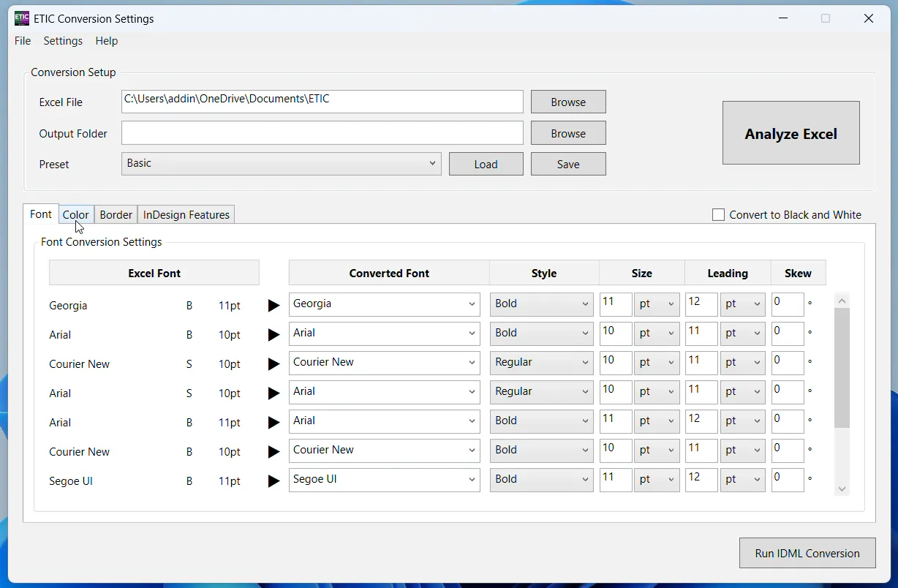Click the arrow icon in Courier New S row
Image resolution: width=898 pixels, height=588 pixels.
point(274,364)
